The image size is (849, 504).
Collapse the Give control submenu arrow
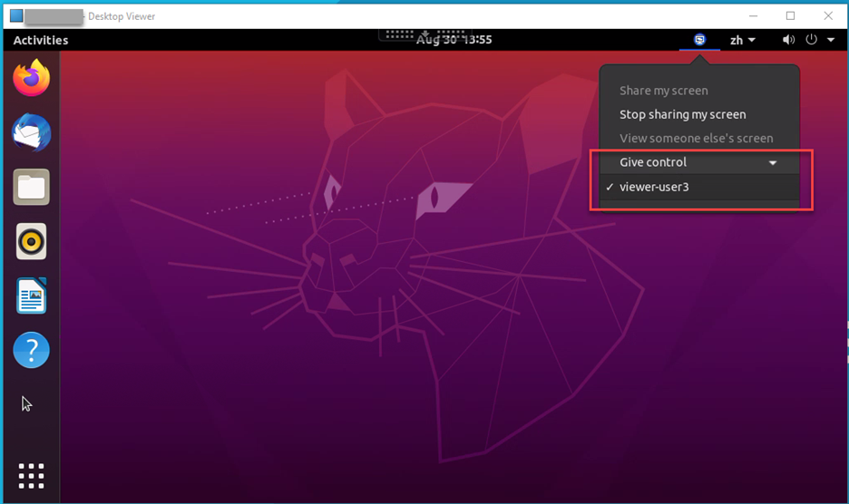(x=773, y=163)
